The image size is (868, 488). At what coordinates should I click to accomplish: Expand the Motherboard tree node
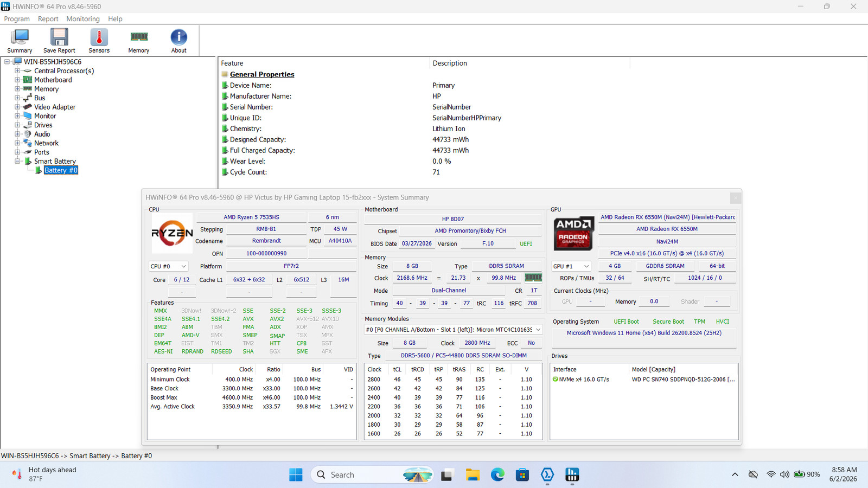click(17, 80)
